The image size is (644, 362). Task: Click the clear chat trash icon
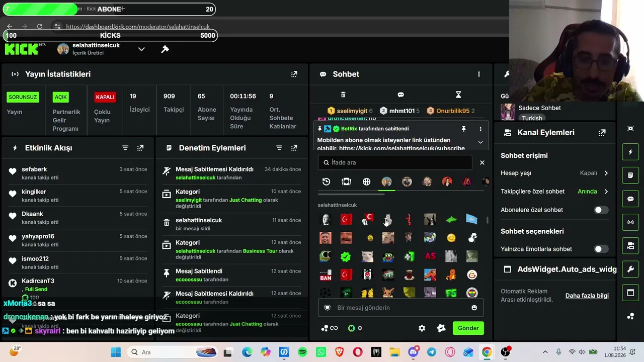tap(343, 95)
